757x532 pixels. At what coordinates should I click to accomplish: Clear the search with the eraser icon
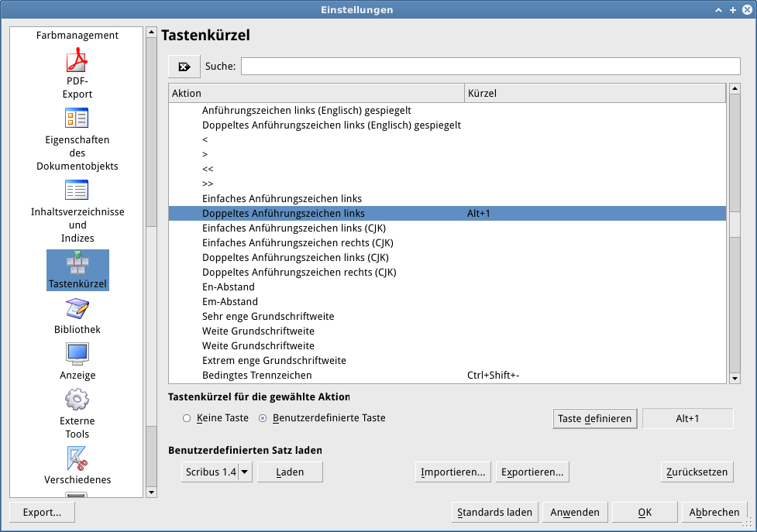[184, 67]
